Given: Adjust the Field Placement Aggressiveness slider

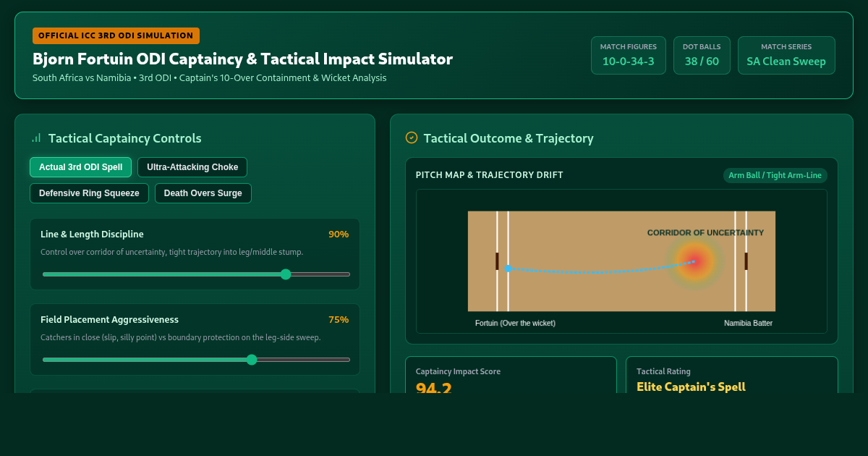Looking at the screenshot, I should [196, 360].
